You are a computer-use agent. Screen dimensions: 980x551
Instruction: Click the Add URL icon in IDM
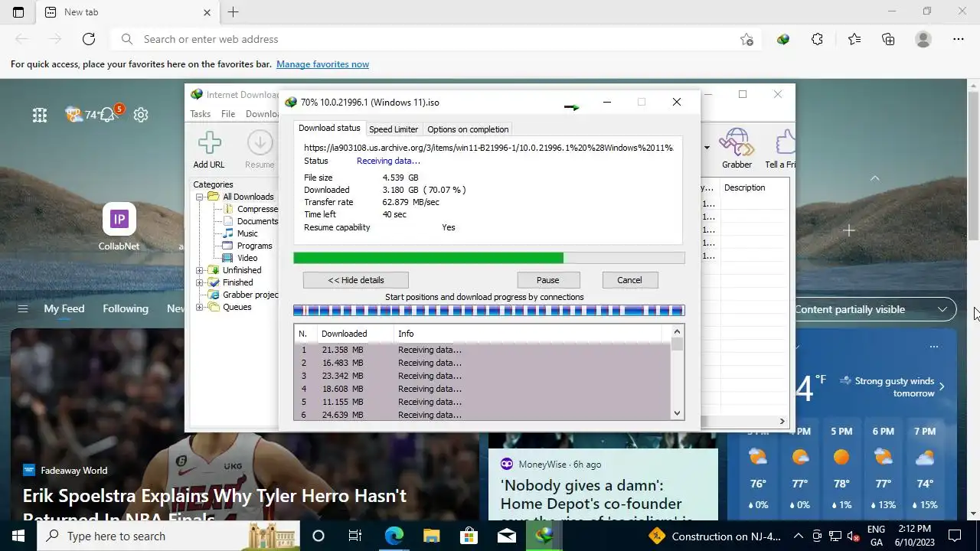pyautogui.click(x=209, y=142)
